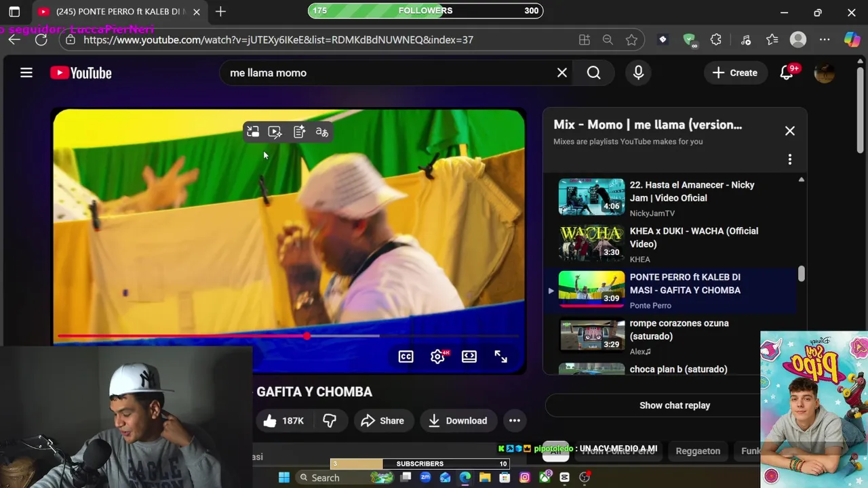Open the browser tab actions menu
The height and width of the screenshot is (488, 868).
point(14,12)
